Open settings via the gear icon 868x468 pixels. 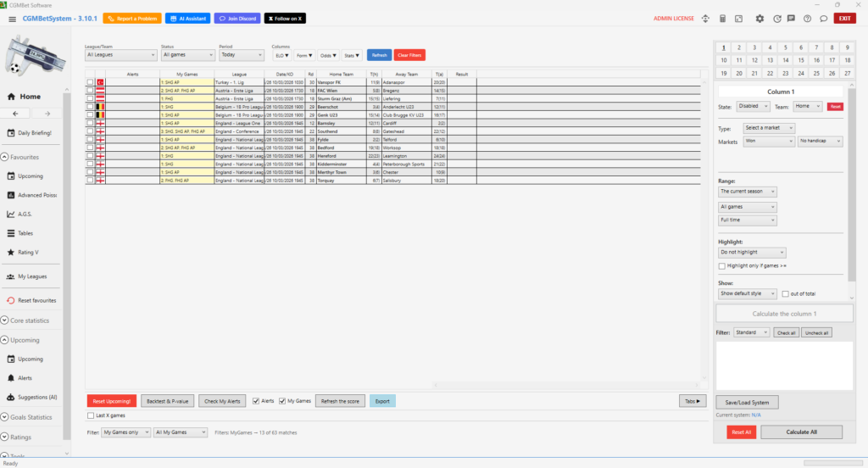point(759,19)
